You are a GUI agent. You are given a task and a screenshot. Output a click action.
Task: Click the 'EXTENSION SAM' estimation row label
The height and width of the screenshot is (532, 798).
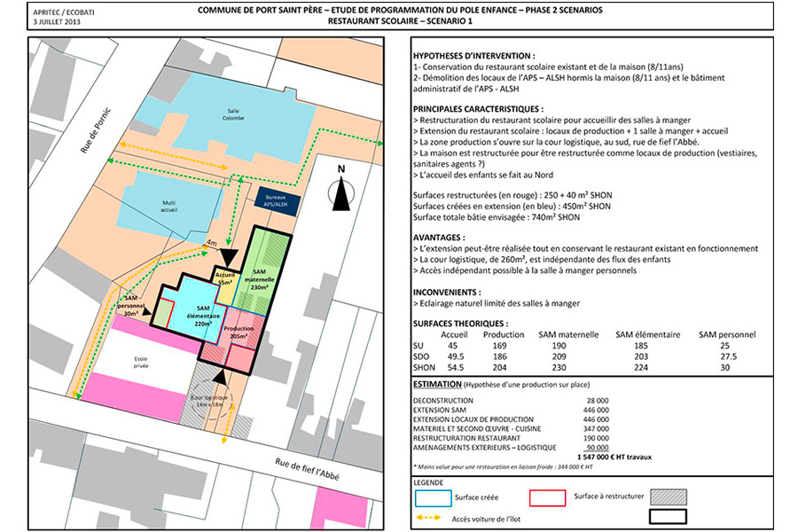click(x=439, y=410)
